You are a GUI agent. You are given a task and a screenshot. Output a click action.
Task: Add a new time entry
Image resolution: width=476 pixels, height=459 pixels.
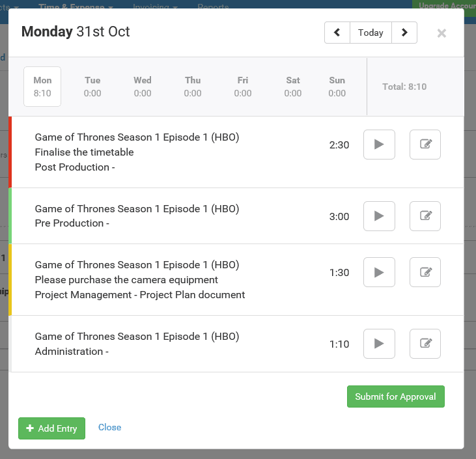[51, 428]
